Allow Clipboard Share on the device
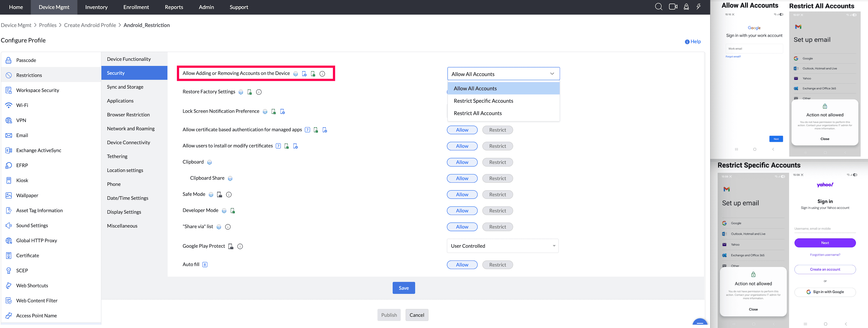 point(462,178)
